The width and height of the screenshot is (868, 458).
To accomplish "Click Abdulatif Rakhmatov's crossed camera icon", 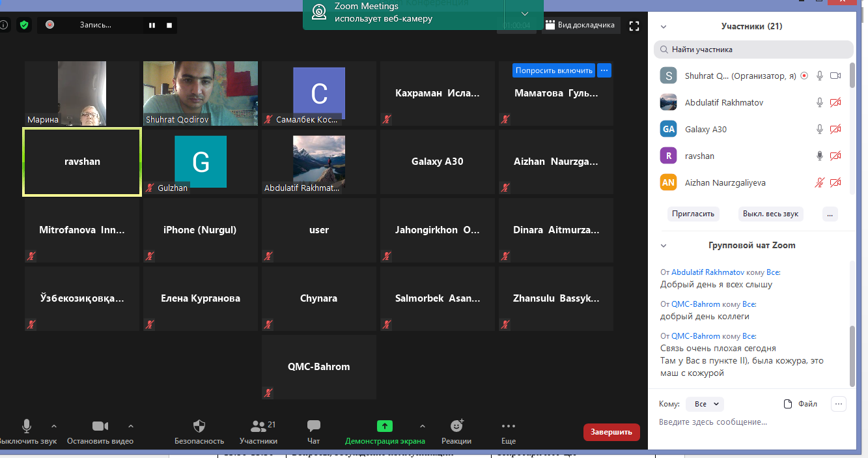I will coord(835,102).
